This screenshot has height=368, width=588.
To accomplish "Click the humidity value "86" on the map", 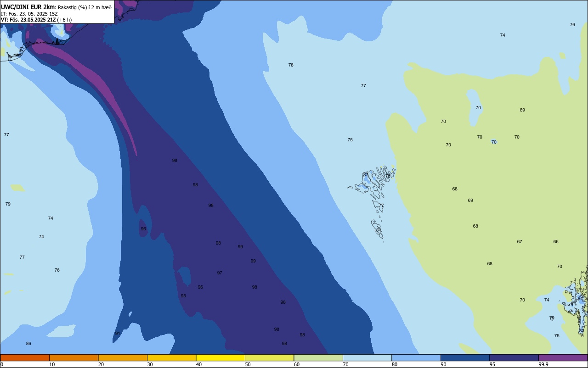I will point(28,344).
